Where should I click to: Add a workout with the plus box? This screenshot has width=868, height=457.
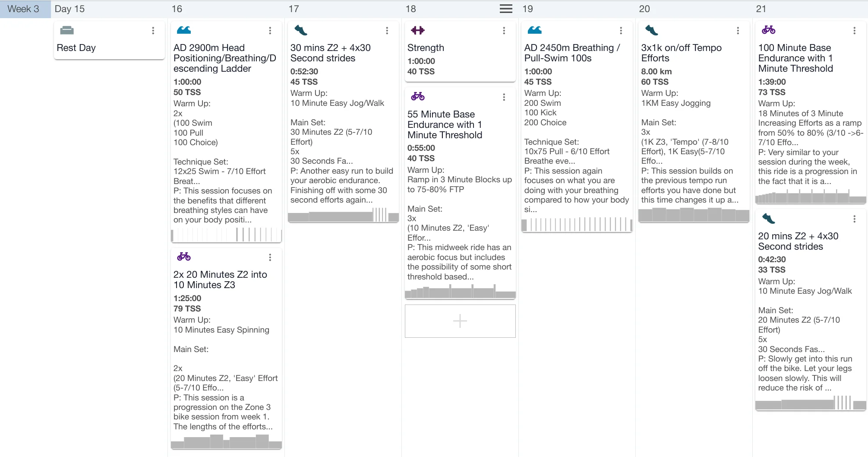tap(460, 321)
